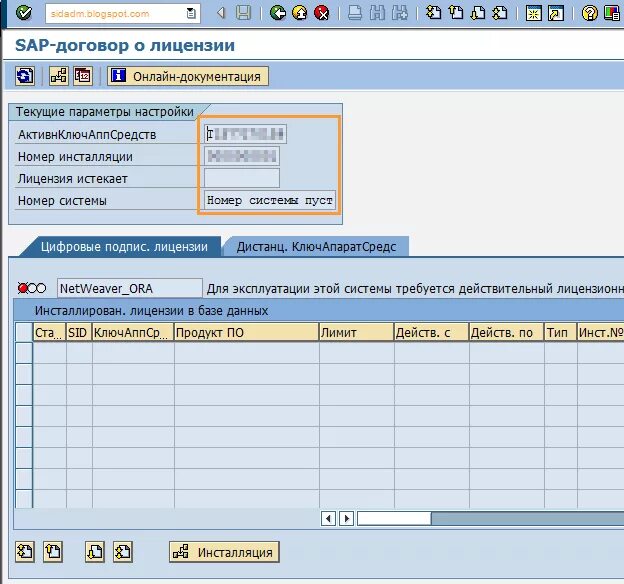Viewport: 624px width, 584px height.
Task: Click the Print icon in the toolbar
Action: pos(355,13)
